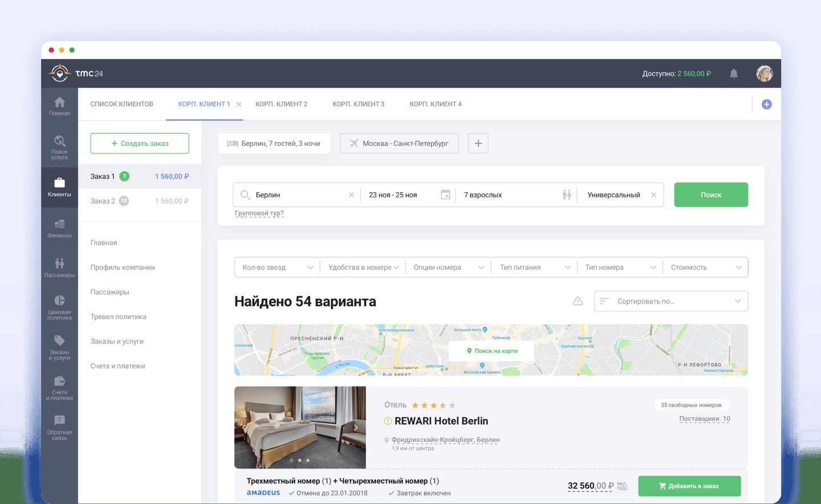Switch to Корп. клиент 4 tab
This screenshot has width=821, height=504.
tap(436, 104)
